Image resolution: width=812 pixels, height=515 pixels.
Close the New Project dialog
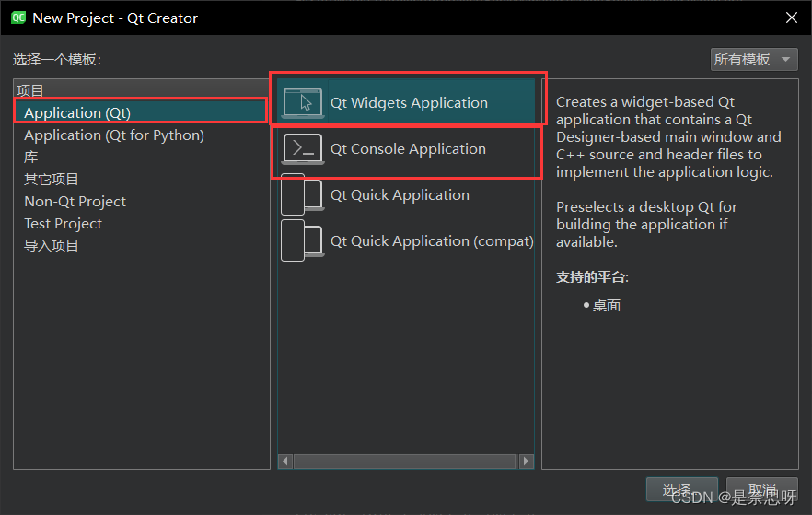792,18
